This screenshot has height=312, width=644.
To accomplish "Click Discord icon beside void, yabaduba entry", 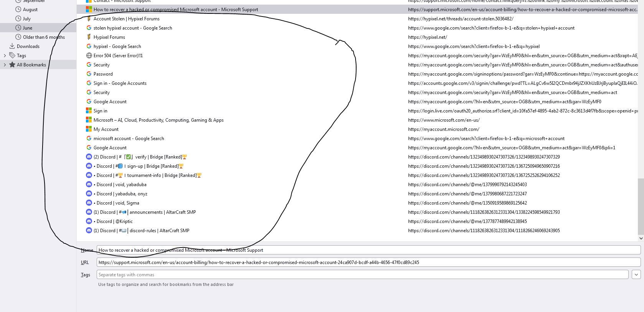I will click(x=89, y=184).
